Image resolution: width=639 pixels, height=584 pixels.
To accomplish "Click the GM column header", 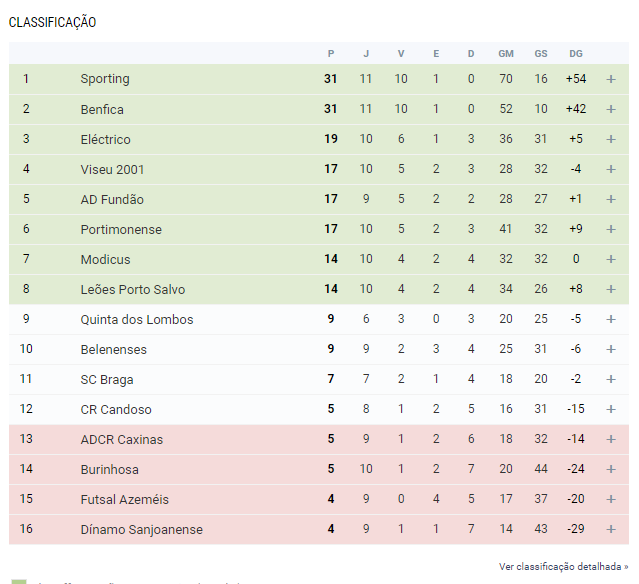I will coord(506,54).
